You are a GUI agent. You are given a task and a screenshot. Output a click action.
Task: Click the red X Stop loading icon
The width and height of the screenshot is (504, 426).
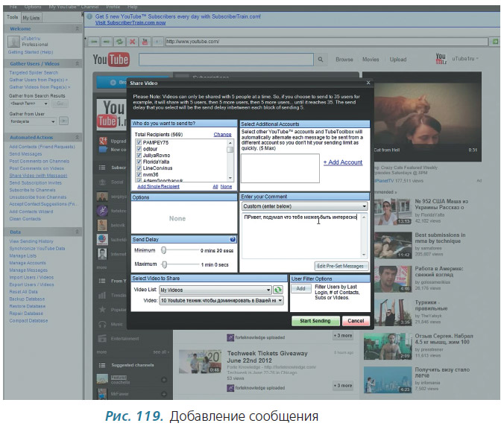point(132,42)
